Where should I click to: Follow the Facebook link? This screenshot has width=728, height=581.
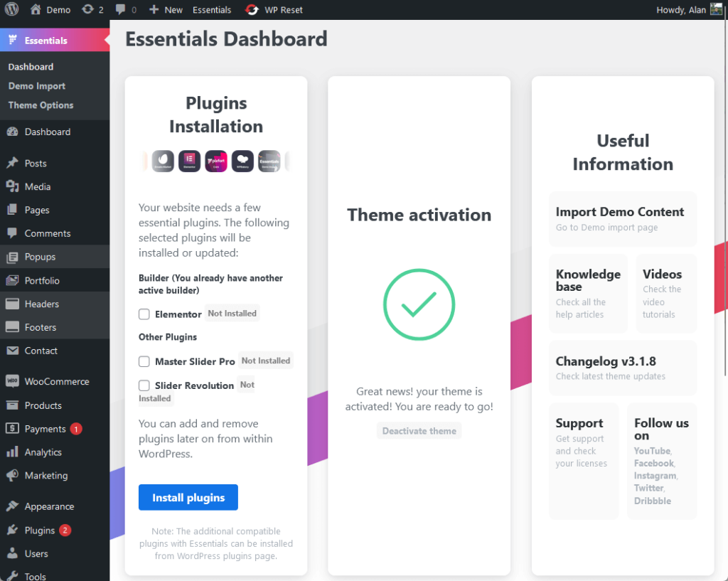click(x=654, y=463)
